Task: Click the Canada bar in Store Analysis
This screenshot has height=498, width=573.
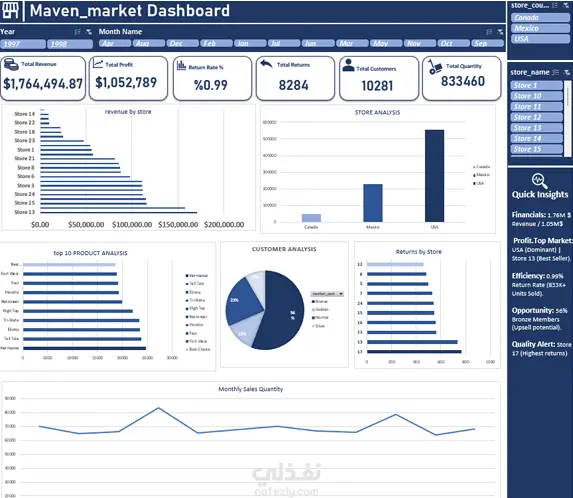Action: point(311,218)
